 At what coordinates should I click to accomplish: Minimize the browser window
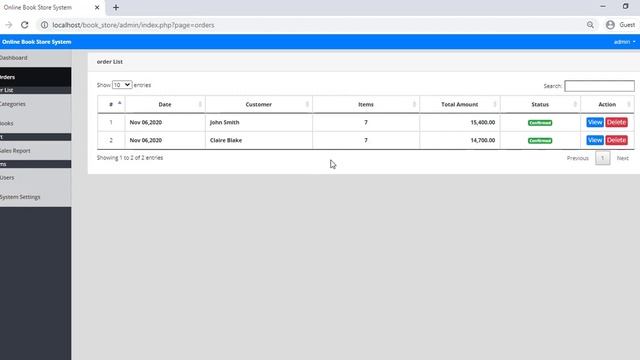point(603,7)
